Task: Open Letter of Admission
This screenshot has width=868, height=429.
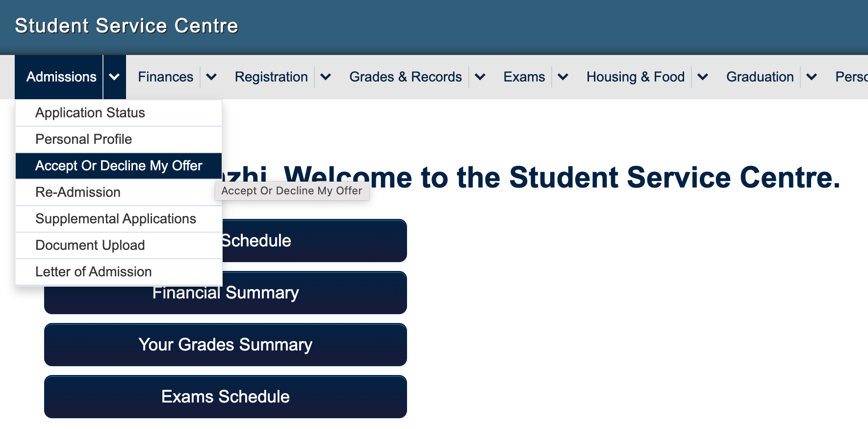Action: [x=94, y=272]
